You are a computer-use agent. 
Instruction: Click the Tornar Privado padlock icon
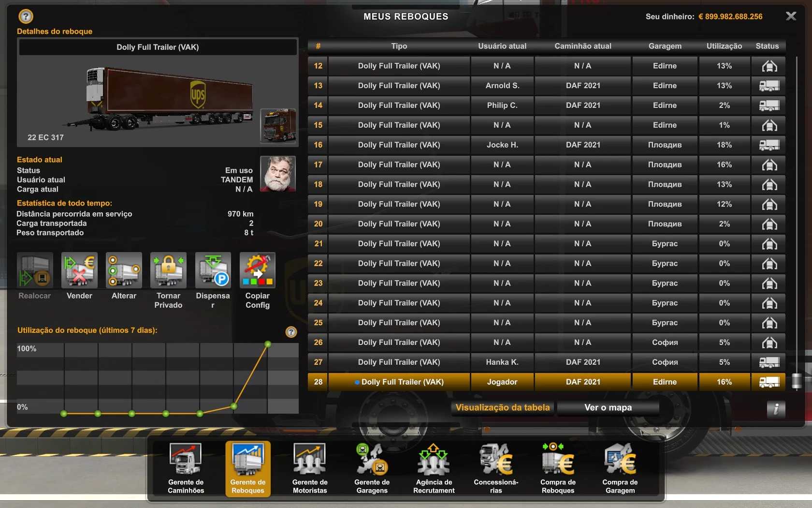click(168, 270)
